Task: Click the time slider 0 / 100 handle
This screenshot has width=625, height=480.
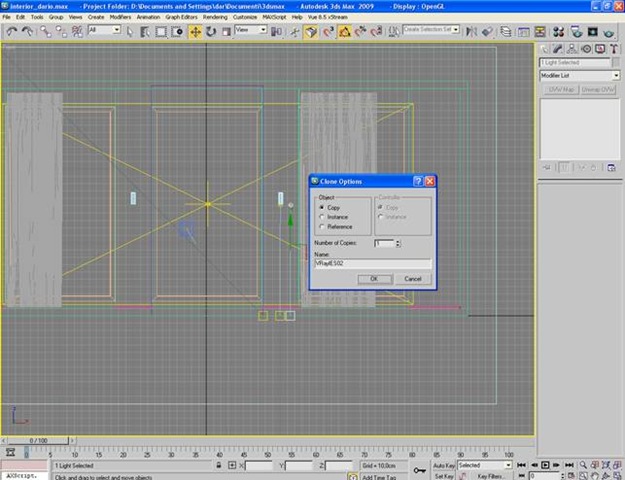Action: [38, 441]
